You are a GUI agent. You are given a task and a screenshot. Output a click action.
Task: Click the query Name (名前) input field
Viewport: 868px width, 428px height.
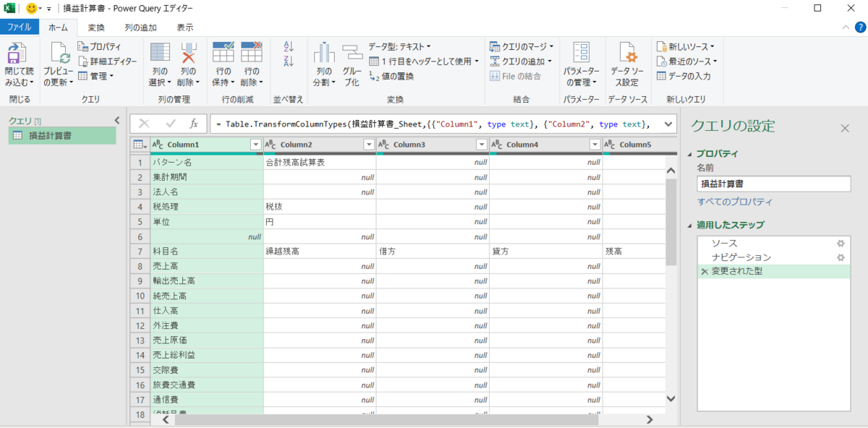(x=773, y=184)
